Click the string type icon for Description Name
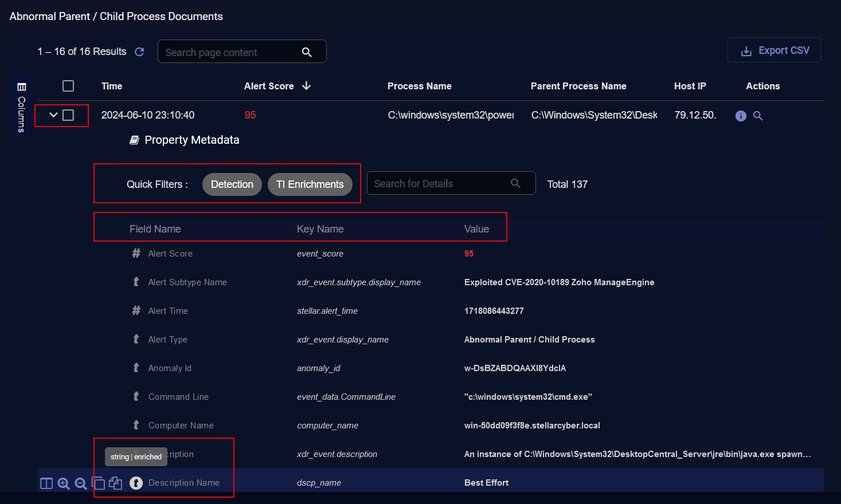The width and height of the screenshot is (841, 504). pyautogui.click(x=136, y=483)
